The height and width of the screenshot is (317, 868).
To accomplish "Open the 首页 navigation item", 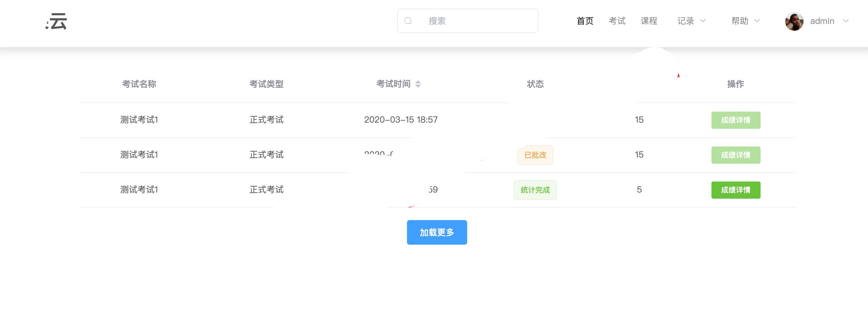I will (585, 21).
